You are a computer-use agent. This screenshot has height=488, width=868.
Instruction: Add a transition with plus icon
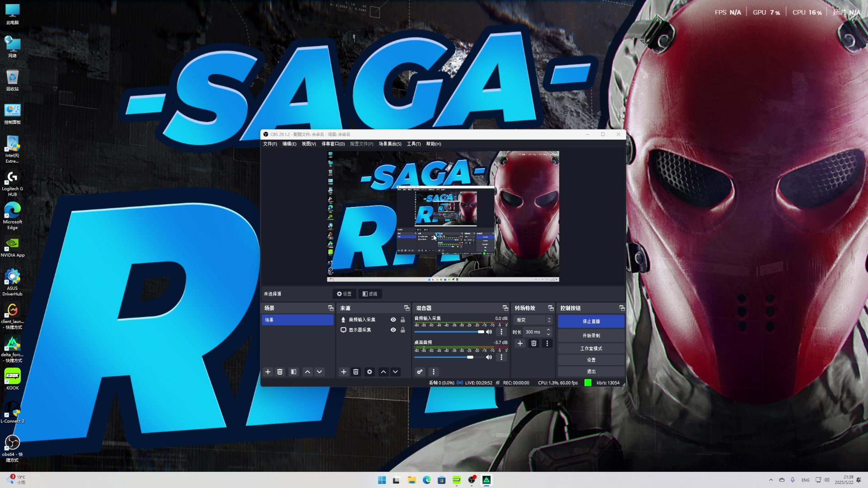[520, 343]
